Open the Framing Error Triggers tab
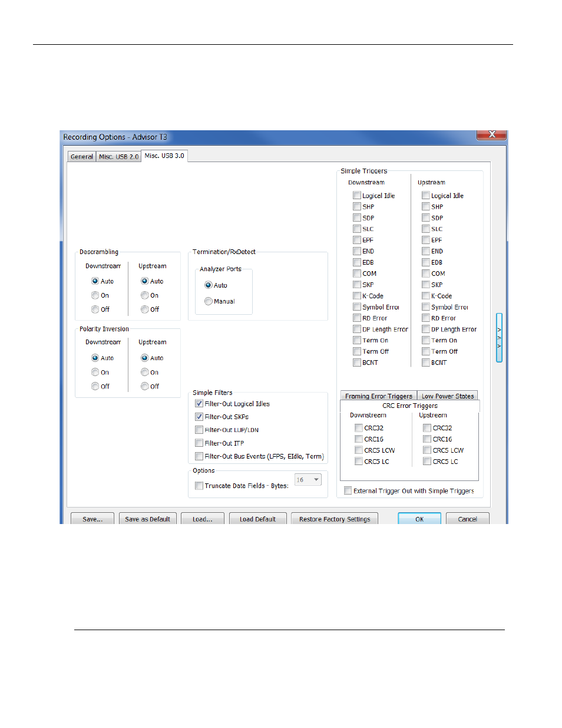Viewport: 562px width, 728px height. click(x=379, y=396)
